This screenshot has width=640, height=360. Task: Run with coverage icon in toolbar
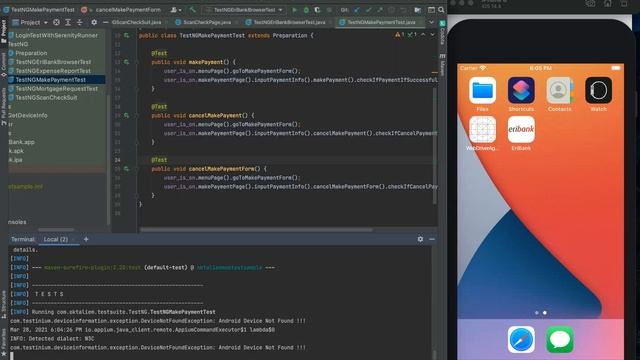(317, 9)
